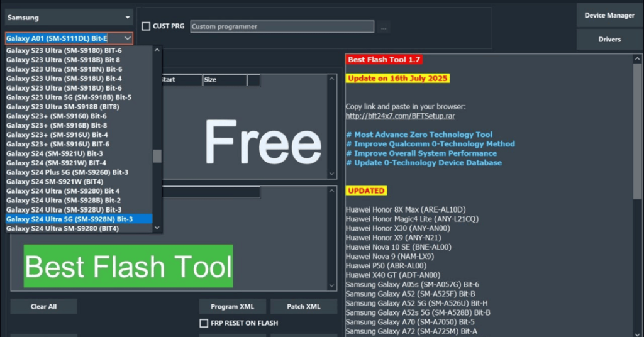Screen dimensions: 644x337
Task: Select Galaxy S24 (SM-S921U) Bit-3
Action: pos(79,153)
